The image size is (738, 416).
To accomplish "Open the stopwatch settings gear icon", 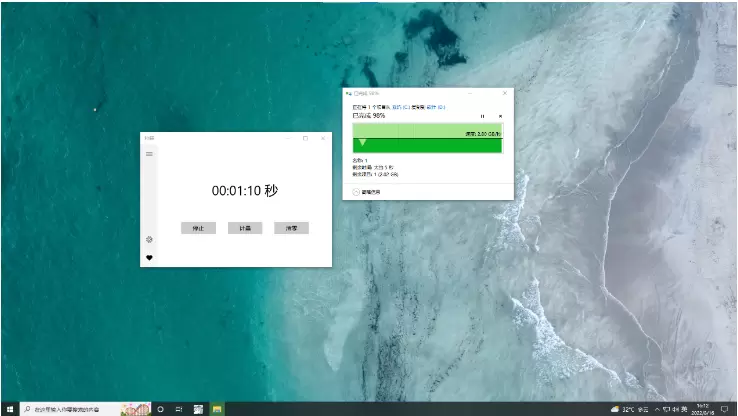I will pyautogui.click(x=149, y=240).
